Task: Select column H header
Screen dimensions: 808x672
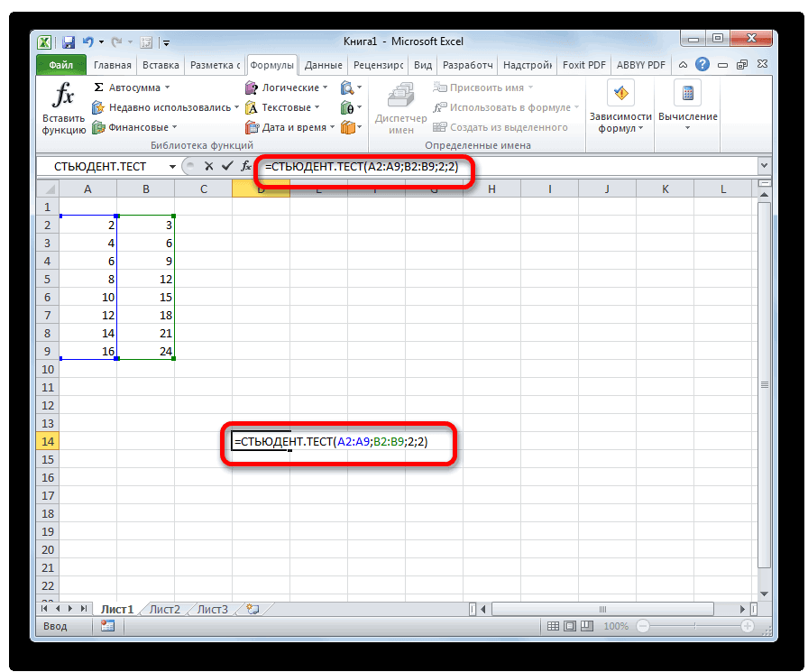Action: (x=491, y=189)
